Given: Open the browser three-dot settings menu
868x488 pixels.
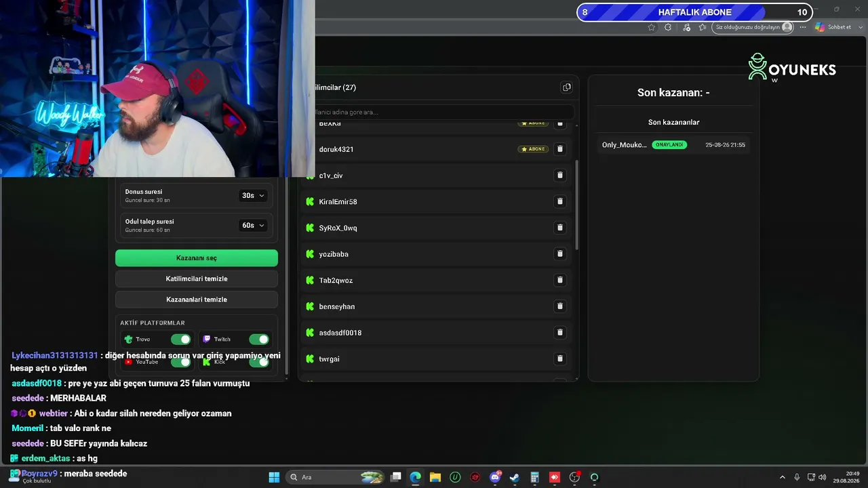Looking at the screenshot, I should (803, 27).
